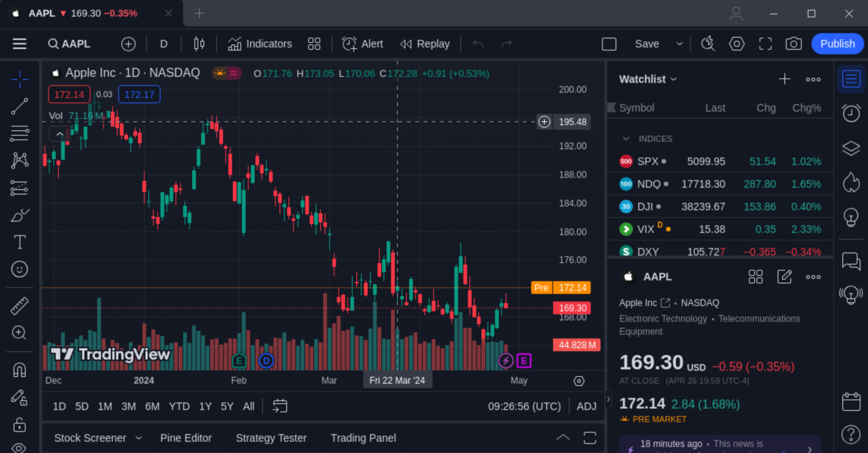
Task: Enable magnet snapping mode
Action: click(19, 369)
